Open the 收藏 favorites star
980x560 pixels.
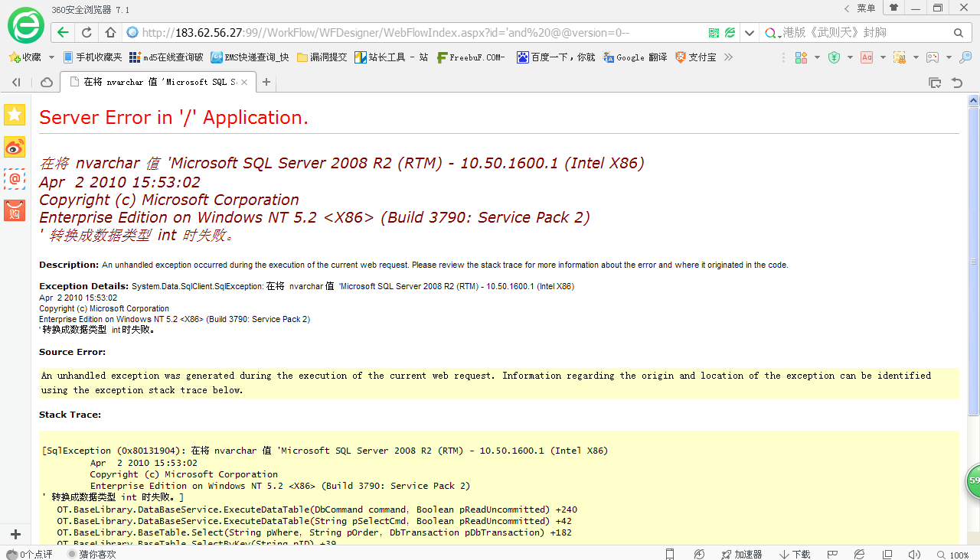[x=14, y=57]
